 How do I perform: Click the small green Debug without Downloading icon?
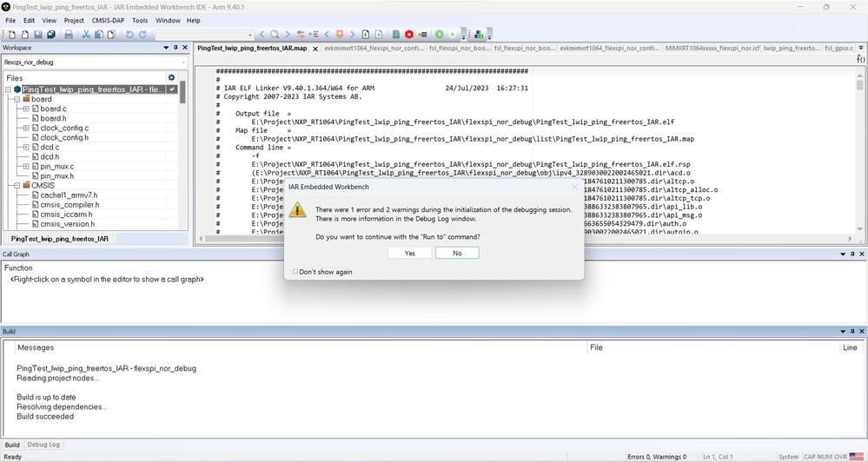453,35
